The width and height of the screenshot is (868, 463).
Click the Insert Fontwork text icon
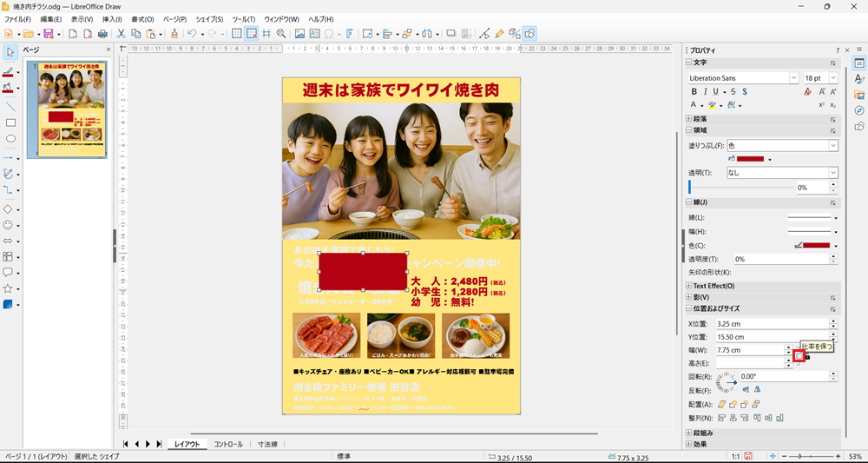pos(349,33)
